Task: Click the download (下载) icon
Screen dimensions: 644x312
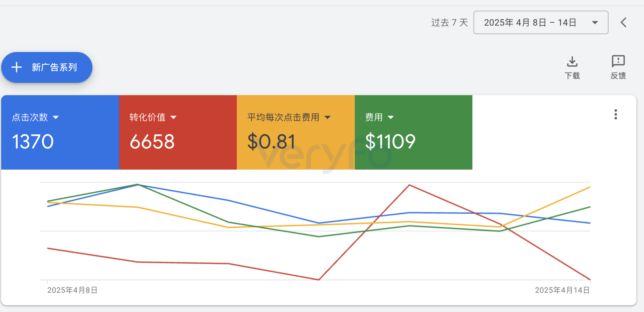Action: point(572,62)
